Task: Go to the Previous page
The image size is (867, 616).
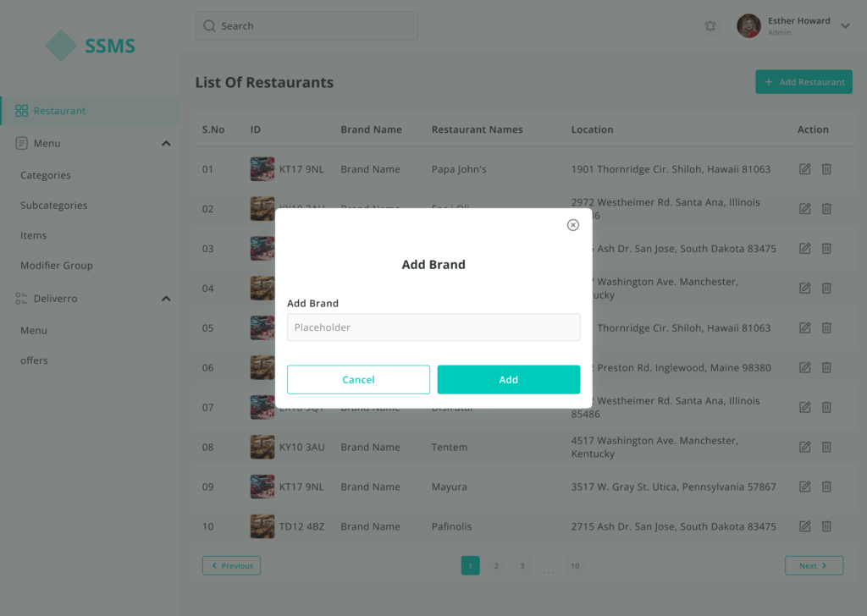Action: point(232,566)
